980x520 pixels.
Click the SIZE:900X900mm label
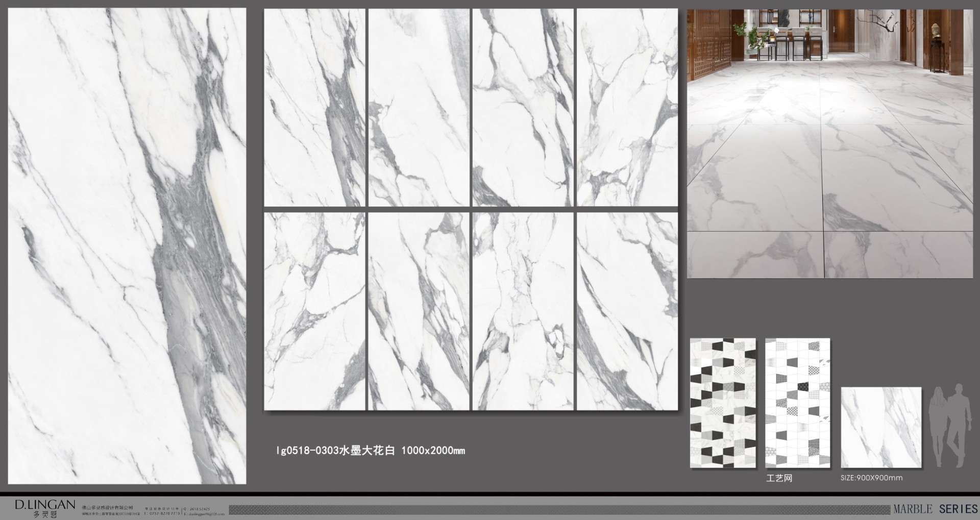(x=871, y=478)
